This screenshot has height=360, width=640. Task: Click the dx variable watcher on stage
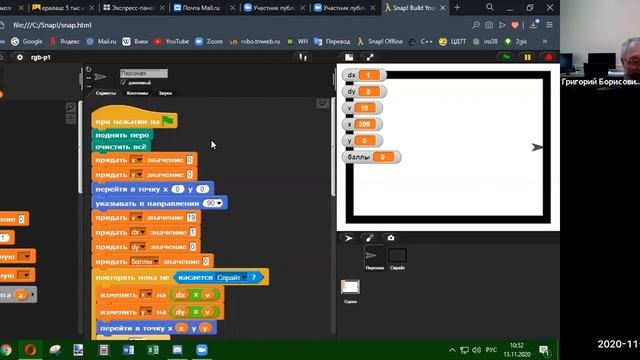(363, 76)
